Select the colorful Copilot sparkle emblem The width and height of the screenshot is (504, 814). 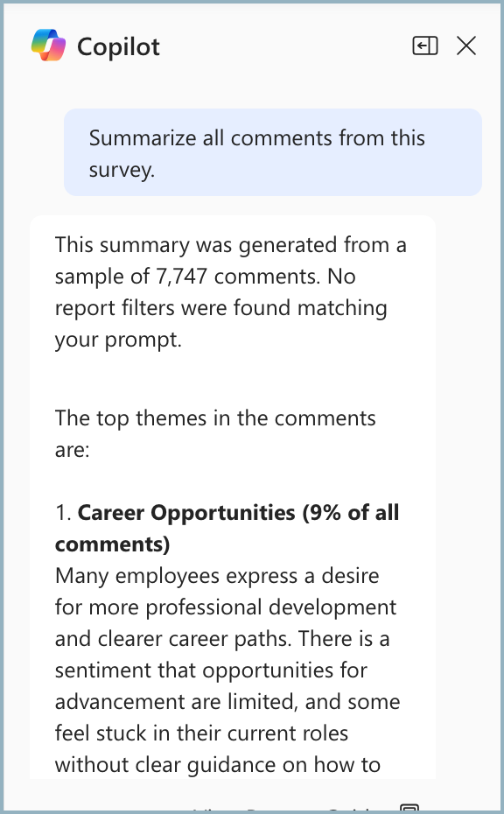tap(50, 45)
